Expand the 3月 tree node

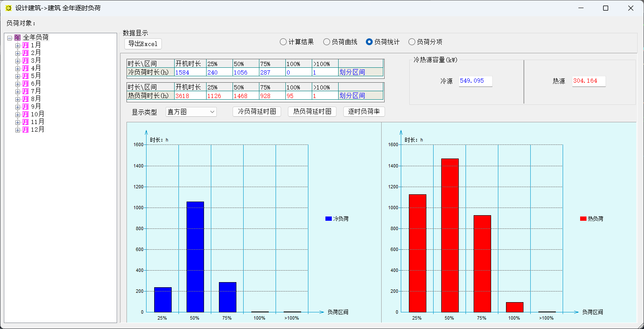point(17,61)
